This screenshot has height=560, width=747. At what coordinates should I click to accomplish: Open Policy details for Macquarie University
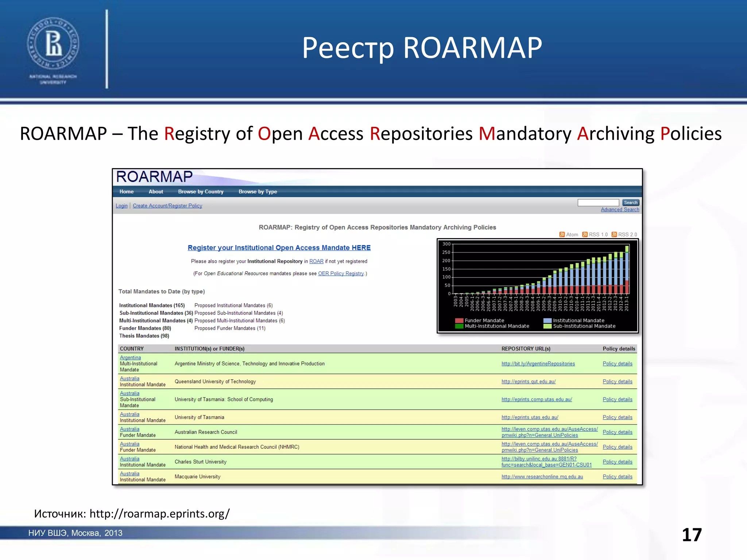coord(618,477)
